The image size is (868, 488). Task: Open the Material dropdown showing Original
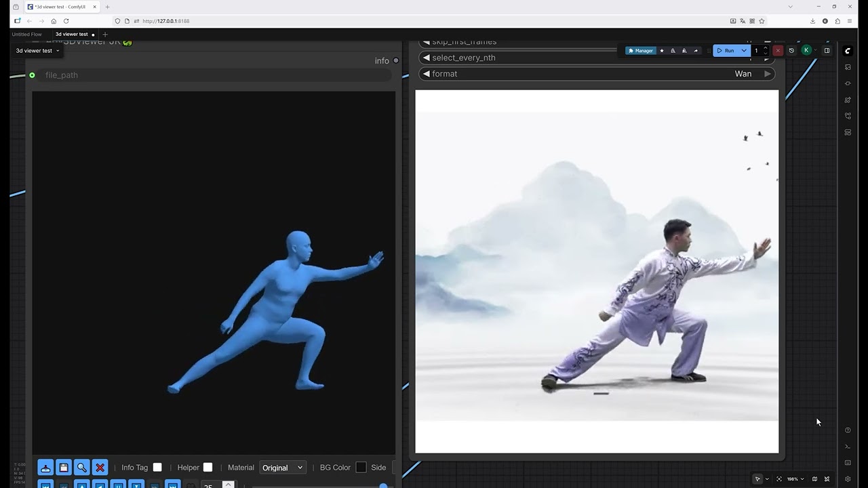(x=283, y=468)
